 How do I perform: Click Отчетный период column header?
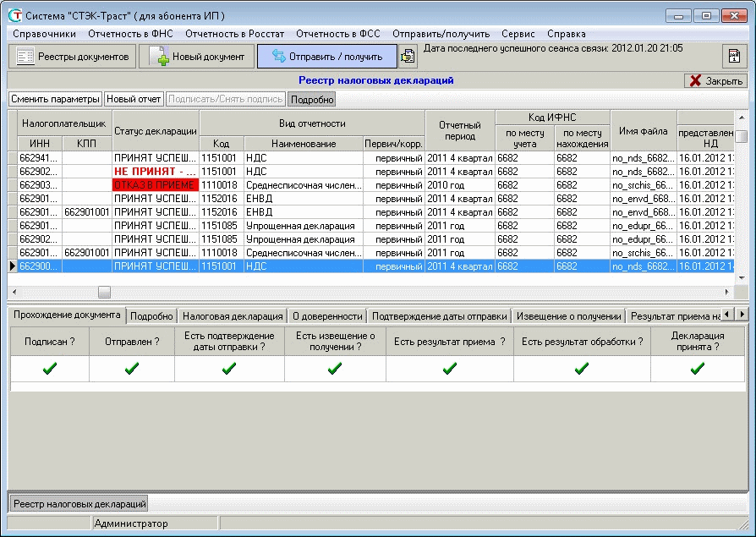click(x=460, y=130)
